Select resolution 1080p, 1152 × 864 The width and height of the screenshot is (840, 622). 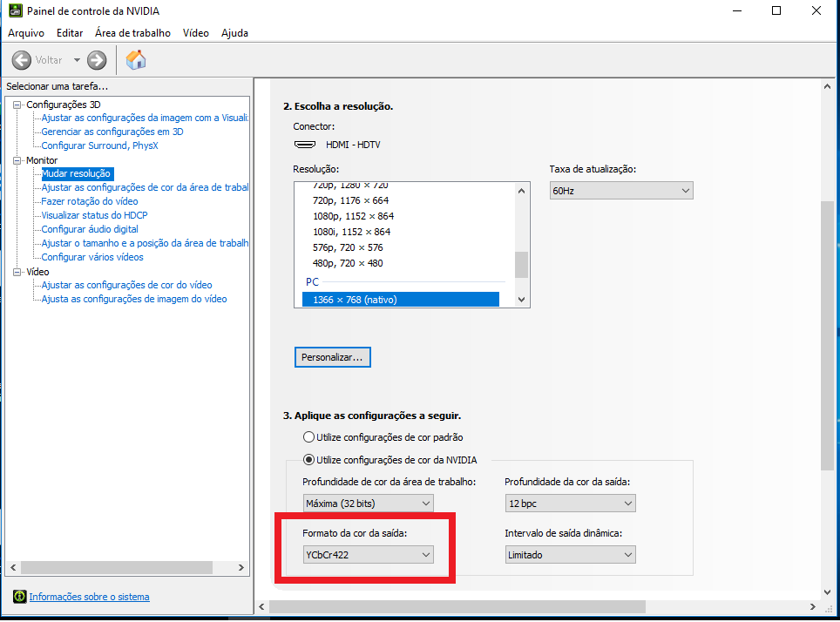pos(354,216)
